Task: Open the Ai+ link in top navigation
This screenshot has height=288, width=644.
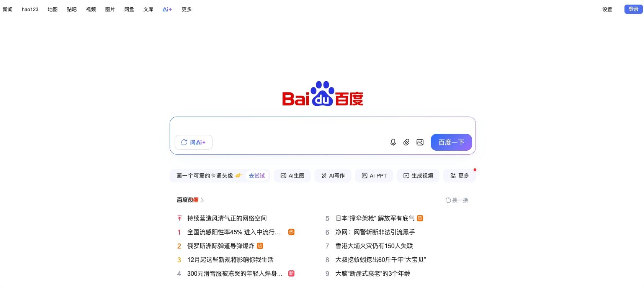Action: [167, 9]
